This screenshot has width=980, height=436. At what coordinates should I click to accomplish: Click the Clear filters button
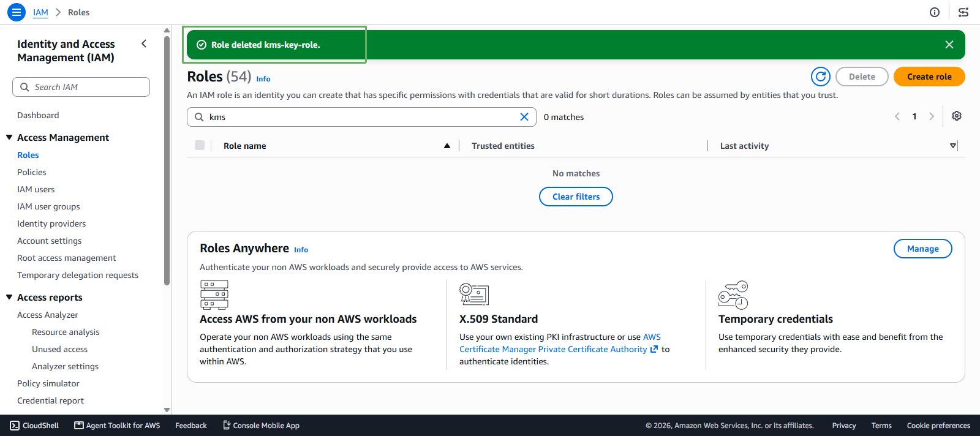(576, 197)
